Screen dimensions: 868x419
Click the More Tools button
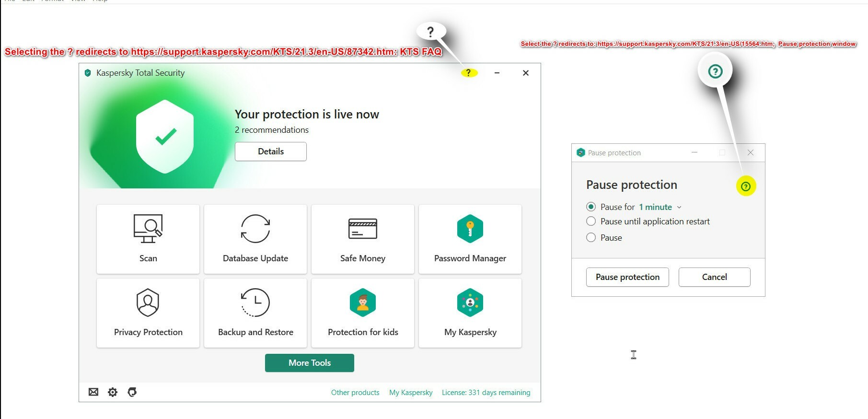click(310, 363)
